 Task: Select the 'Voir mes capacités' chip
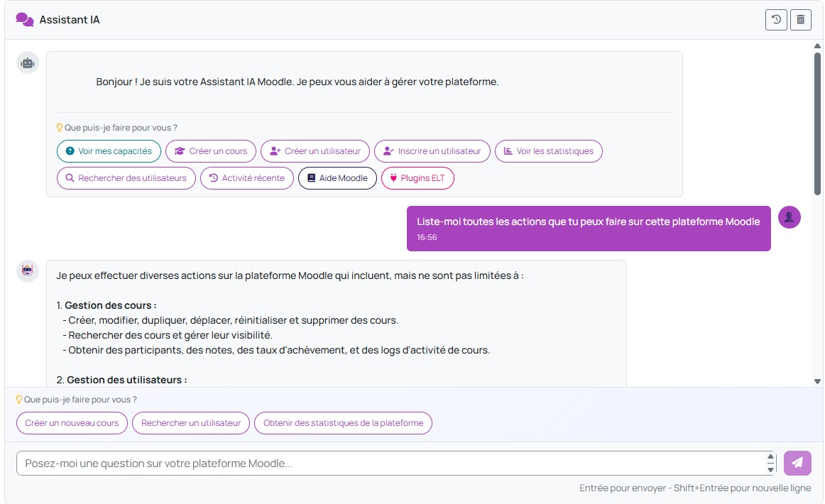pos(109,151)
